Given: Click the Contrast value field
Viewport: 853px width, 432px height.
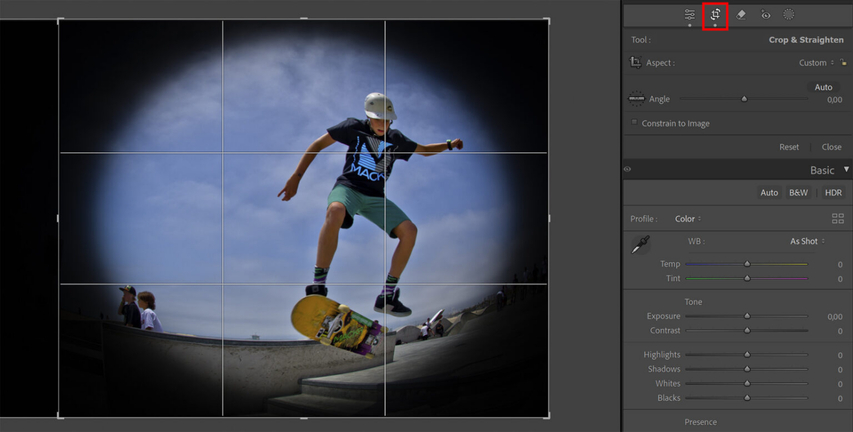Looking at the screenshot, I should (x=839, y=330).
